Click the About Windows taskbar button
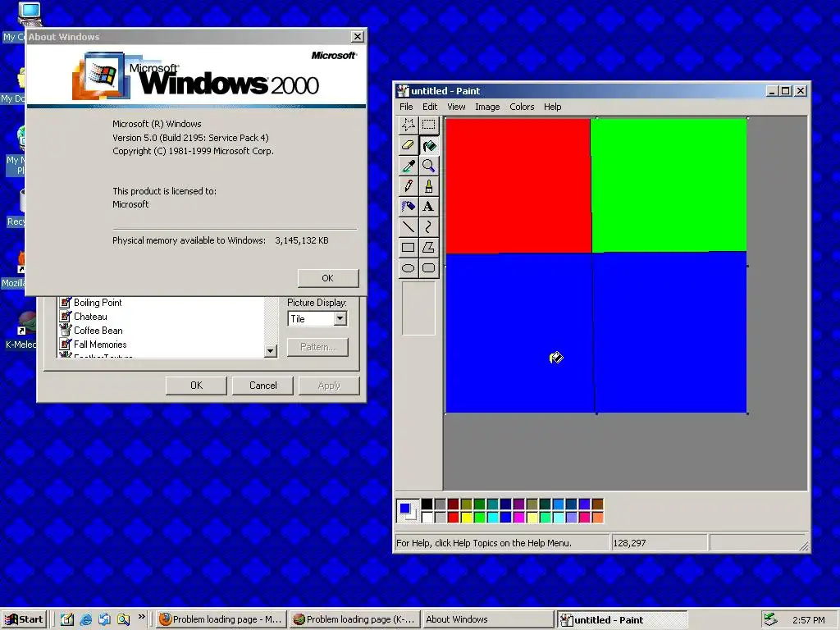The width and height of the screenshot is (840, 630). (x=487, y=619)
